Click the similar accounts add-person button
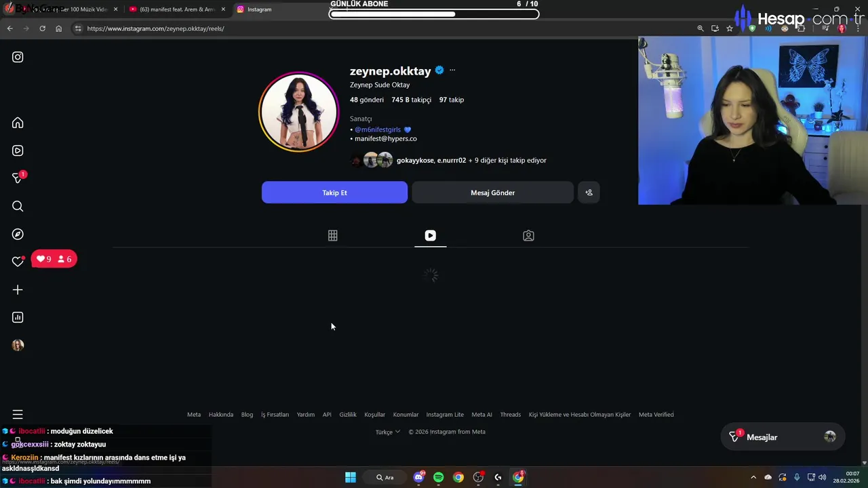The width and height of the screenshot is (868, 488). click(x=589, y=192)
